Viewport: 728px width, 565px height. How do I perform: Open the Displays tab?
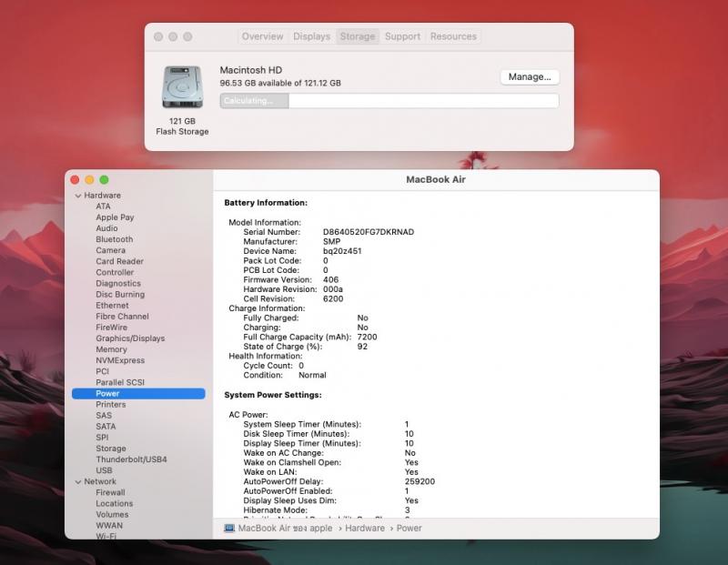311,36
